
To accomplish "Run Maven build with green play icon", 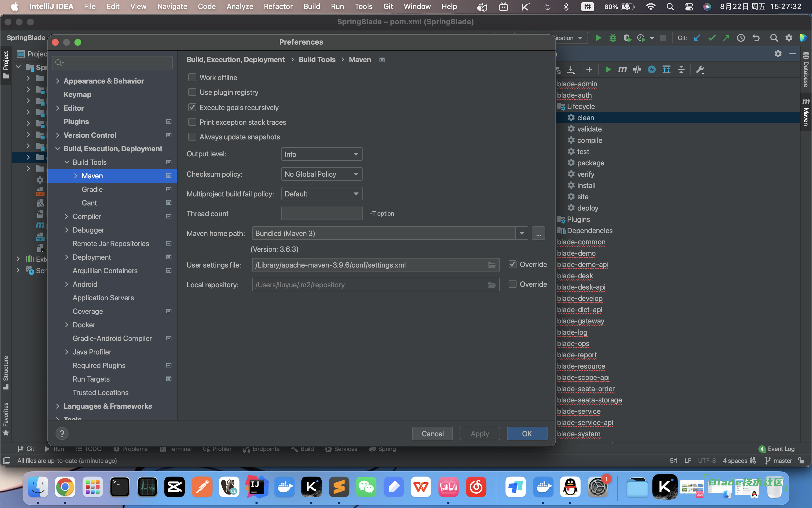I will [x=608, y=69].
